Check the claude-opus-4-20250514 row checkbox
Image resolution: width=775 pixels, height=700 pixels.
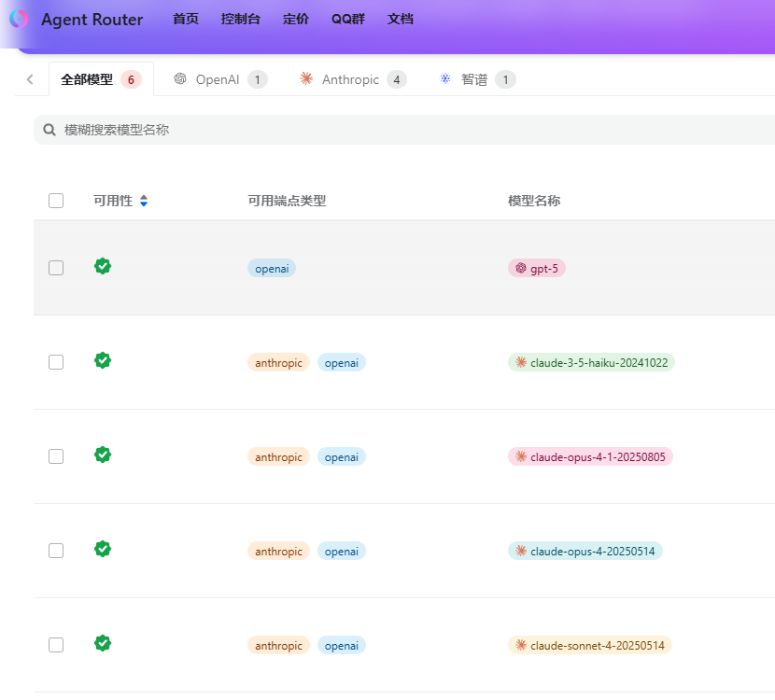click(x=56, y=551)
